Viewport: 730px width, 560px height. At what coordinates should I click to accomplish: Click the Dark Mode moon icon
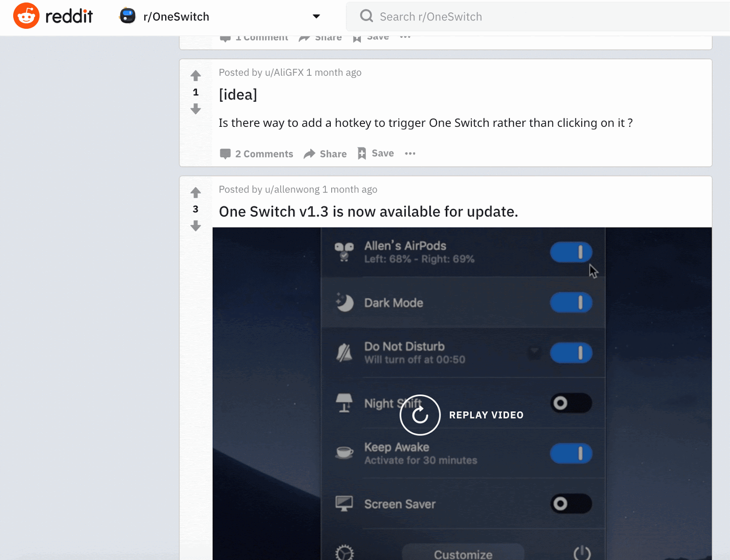(x=344, y=302)
